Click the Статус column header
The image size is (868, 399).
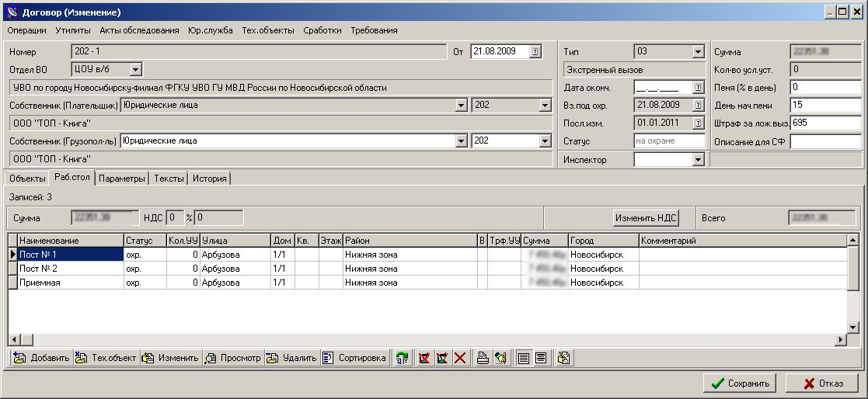145,241
